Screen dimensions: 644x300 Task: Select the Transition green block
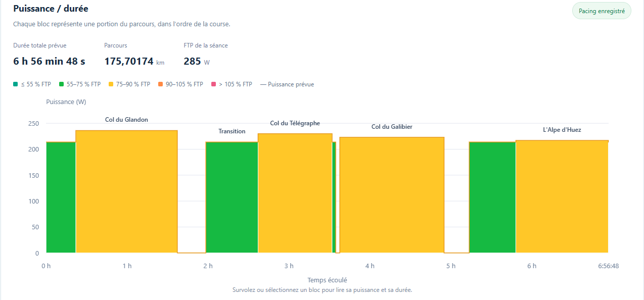point(232,197)
